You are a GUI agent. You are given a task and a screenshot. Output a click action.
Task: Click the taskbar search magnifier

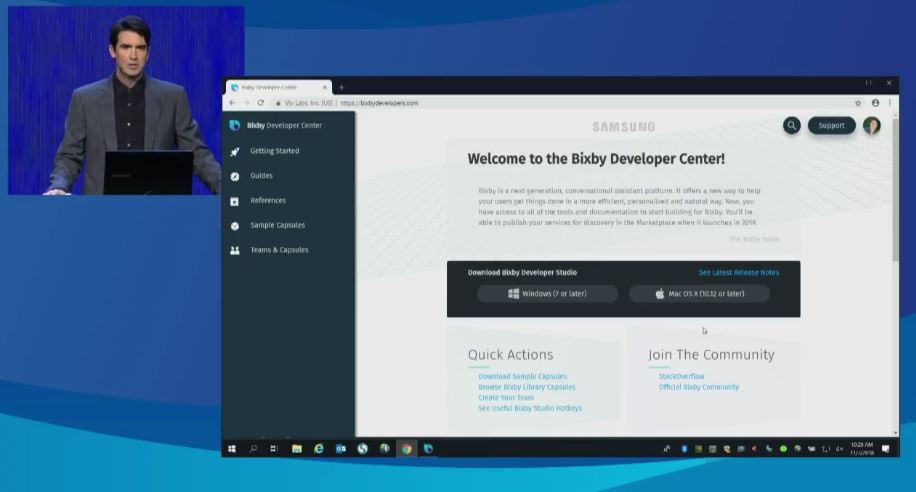pyautogui.click(x=253, y=449)
